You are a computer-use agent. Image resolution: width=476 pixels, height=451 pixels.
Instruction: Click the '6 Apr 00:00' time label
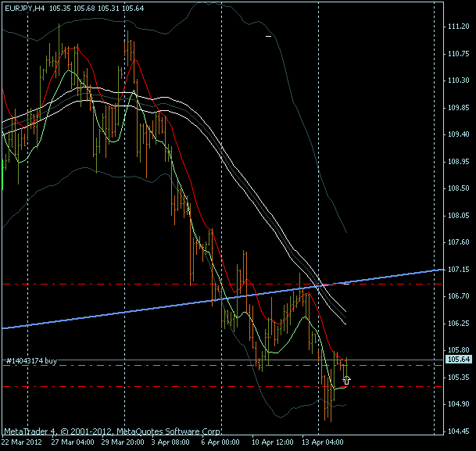(x=220, y=442)
